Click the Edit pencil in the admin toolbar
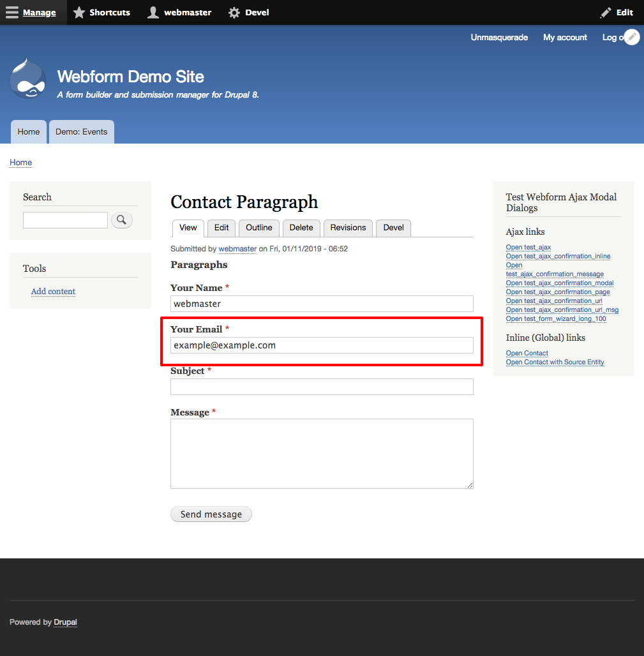The image size is (644, 656). point(606,12)
